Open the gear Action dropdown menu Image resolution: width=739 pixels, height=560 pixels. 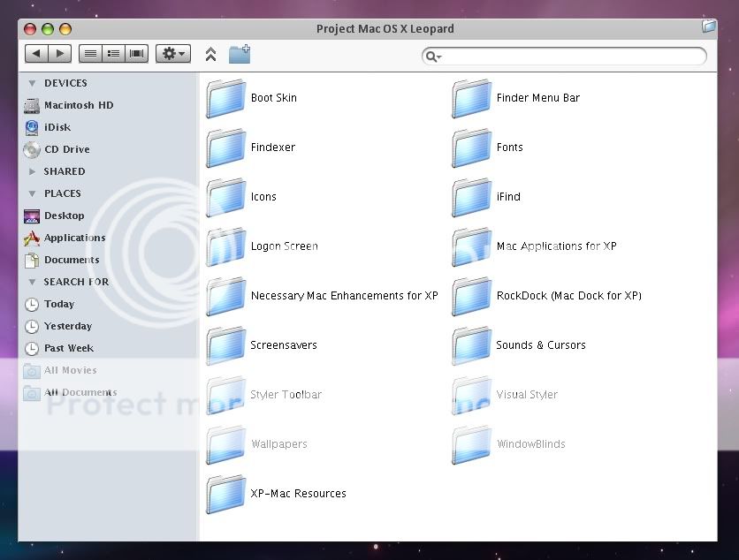pos(172,54)
